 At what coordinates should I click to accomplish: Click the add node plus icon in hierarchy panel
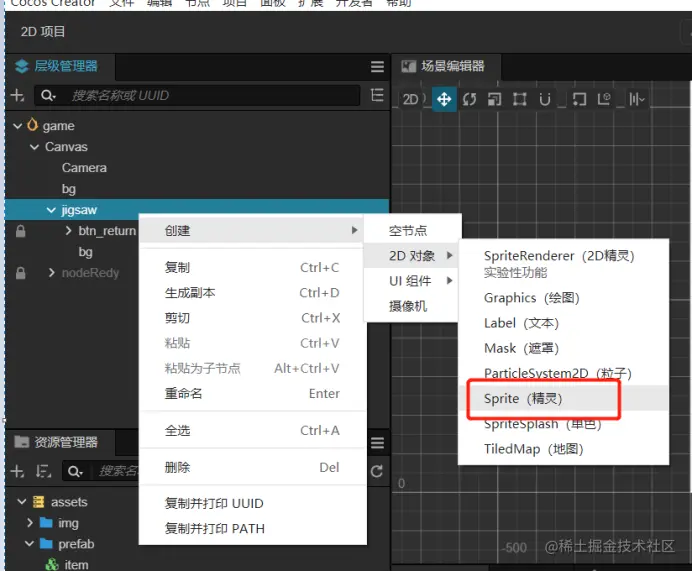click(x=17, y=95)
